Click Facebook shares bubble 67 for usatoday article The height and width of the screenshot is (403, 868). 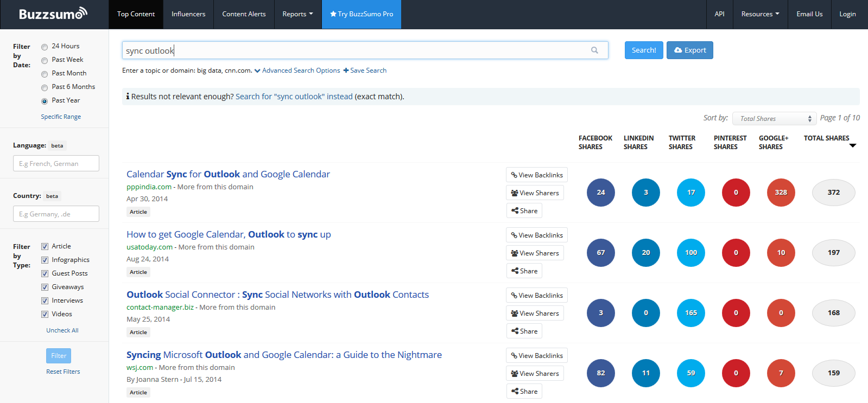(x=601, y=253)
